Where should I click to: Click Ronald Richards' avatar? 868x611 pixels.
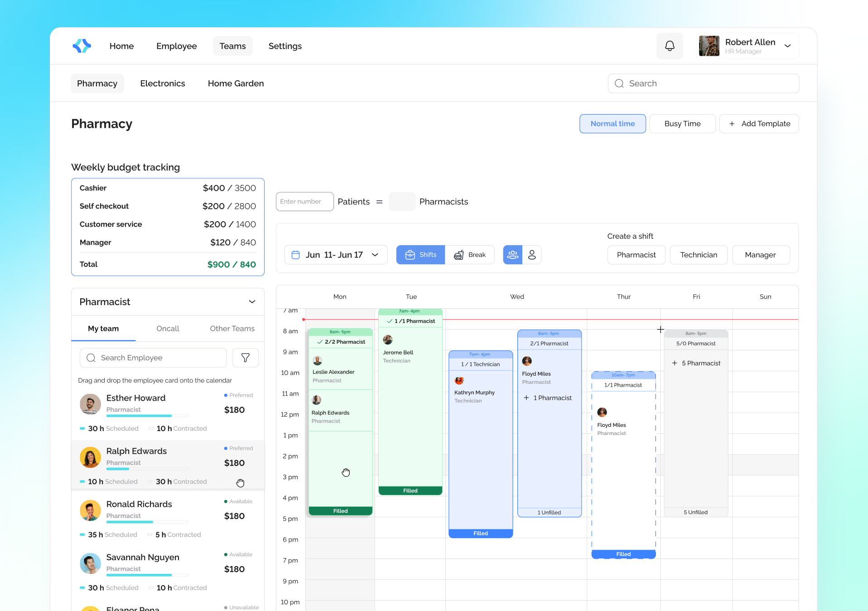point(90,510)
